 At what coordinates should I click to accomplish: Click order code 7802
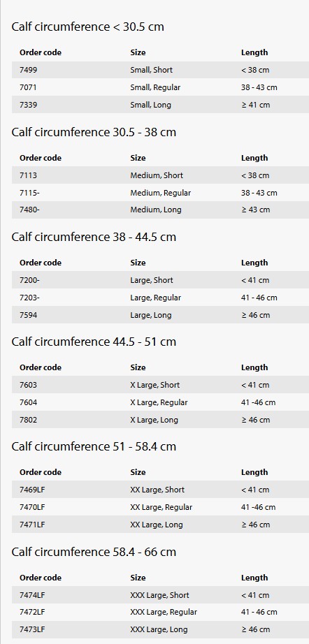pyautogui.click(x=28, y=420)
